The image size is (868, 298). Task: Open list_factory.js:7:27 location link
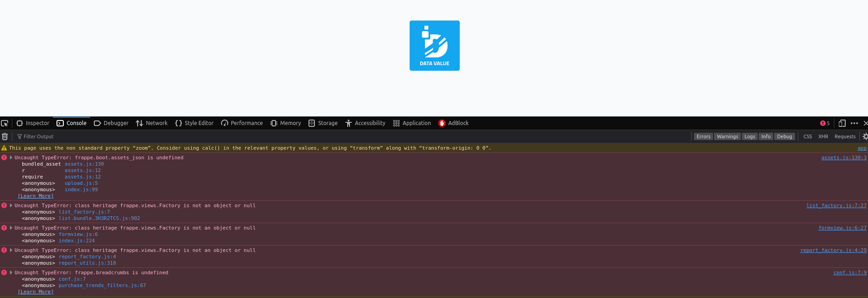[837, 206]
